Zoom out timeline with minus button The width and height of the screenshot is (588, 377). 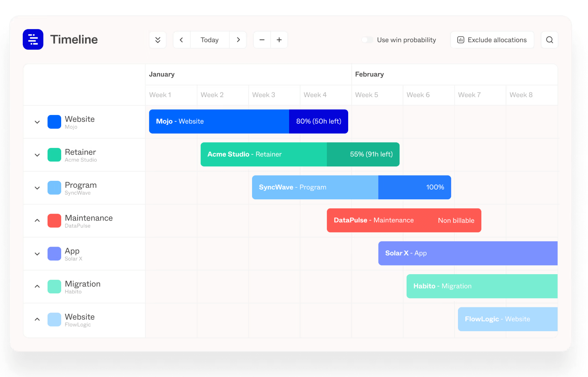pos(262,40)
